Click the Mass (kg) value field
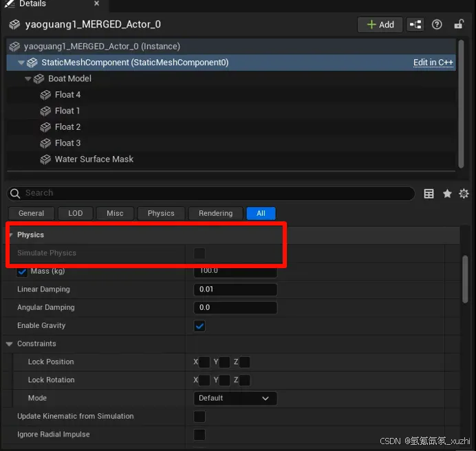The width and height of the screenshot is (476, 451). [x=235, y=272]
